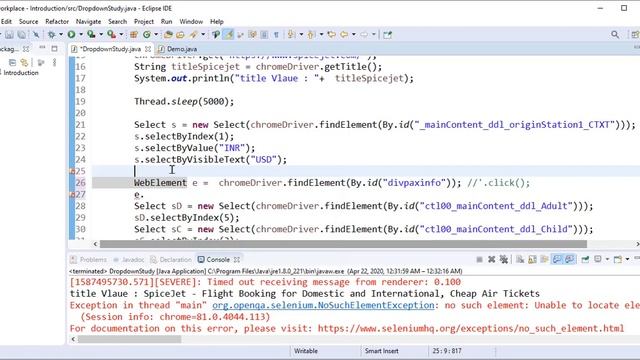Open the New Java Class dropdown arrow

click(x=156, y=35)
